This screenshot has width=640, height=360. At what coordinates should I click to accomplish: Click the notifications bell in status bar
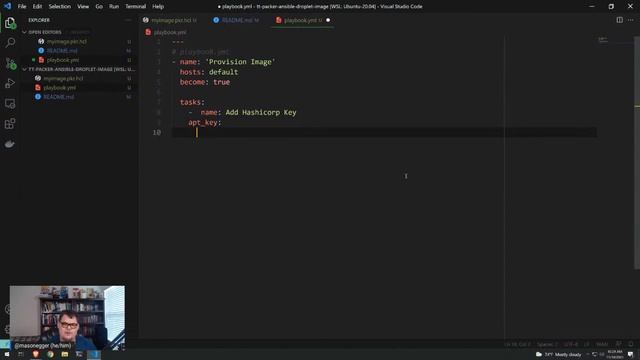tap(631, 344)
